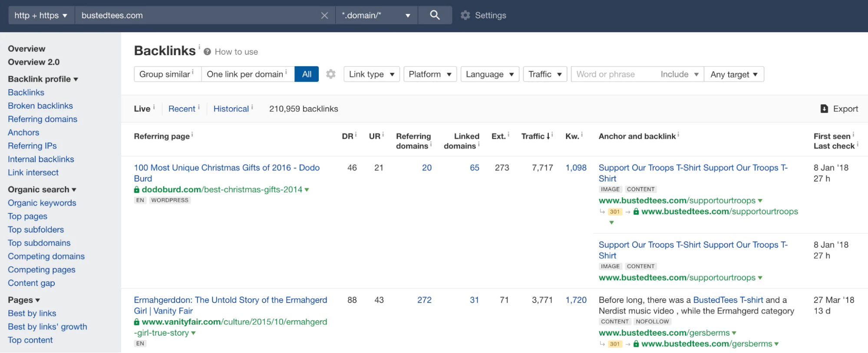The width and height of the screenshot is (868, 353).
Task: Click green lock icon beside dodoburd.com
Action: [x=137, y=190]
